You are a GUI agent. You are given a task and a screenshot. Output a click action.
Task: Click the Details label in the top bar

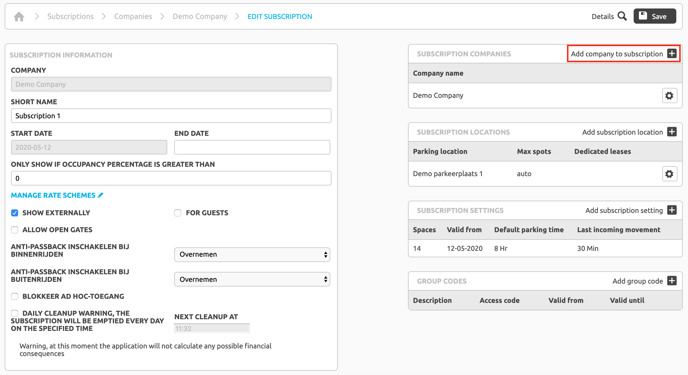point(602,17)
